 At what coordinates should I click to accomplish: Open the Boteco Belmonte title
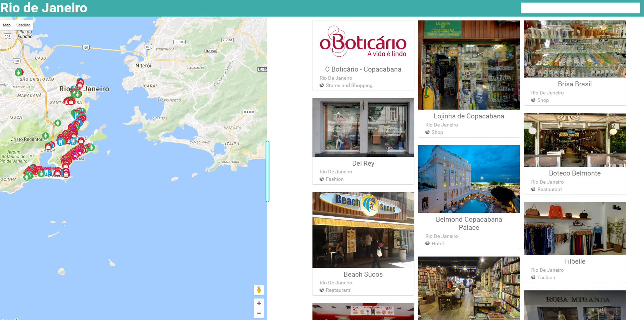coord(575,173)
